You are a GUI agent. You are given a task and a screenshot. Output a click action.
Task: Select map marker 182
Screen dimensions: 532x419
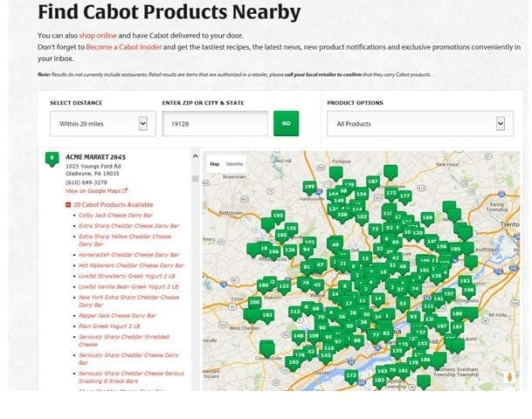pyautogui.click(x=267, y=316)
